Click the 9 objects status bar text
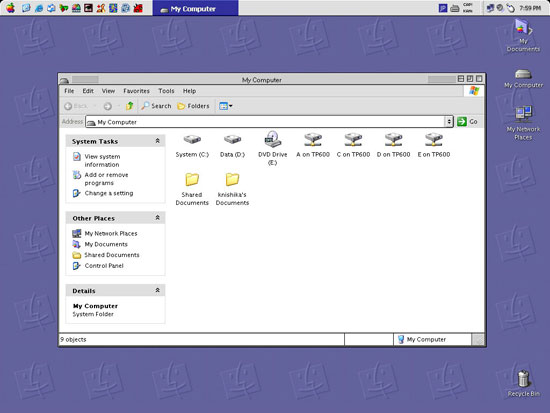550x413 pixels. point(73,339)
